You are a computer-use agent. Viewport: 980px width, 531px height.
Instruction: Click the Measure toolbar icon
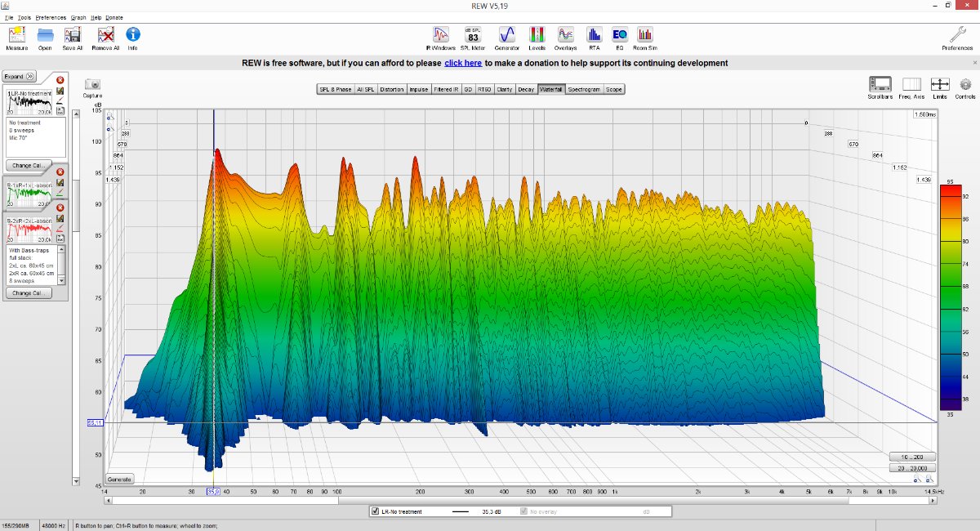coord(16,35)
